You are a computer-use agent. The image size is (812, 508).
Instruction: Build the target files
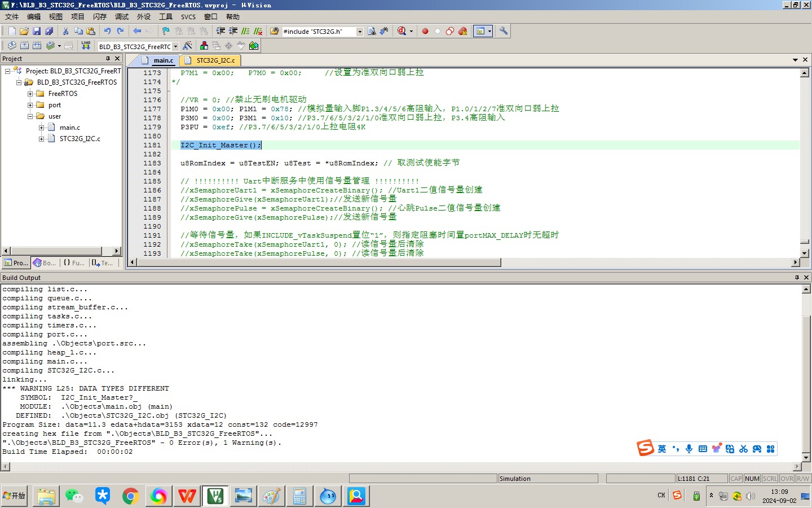click(x=24, y=46)
